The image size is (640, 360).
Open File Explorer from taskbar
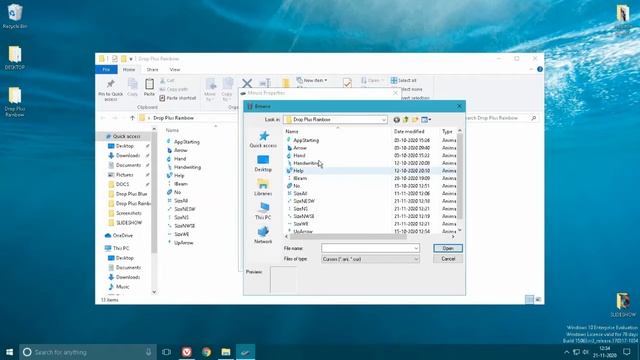pos(226,352)
